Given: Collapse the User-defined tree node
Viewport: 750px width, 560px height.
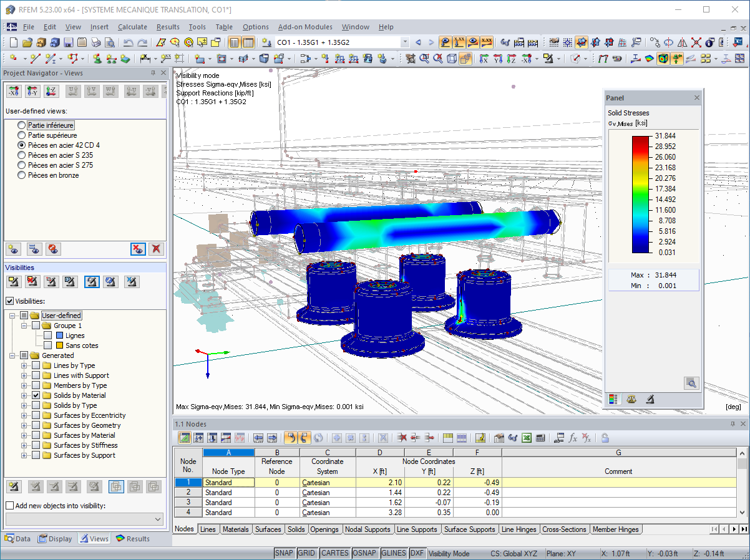Looking at the screenshot, I should (12, 316).
